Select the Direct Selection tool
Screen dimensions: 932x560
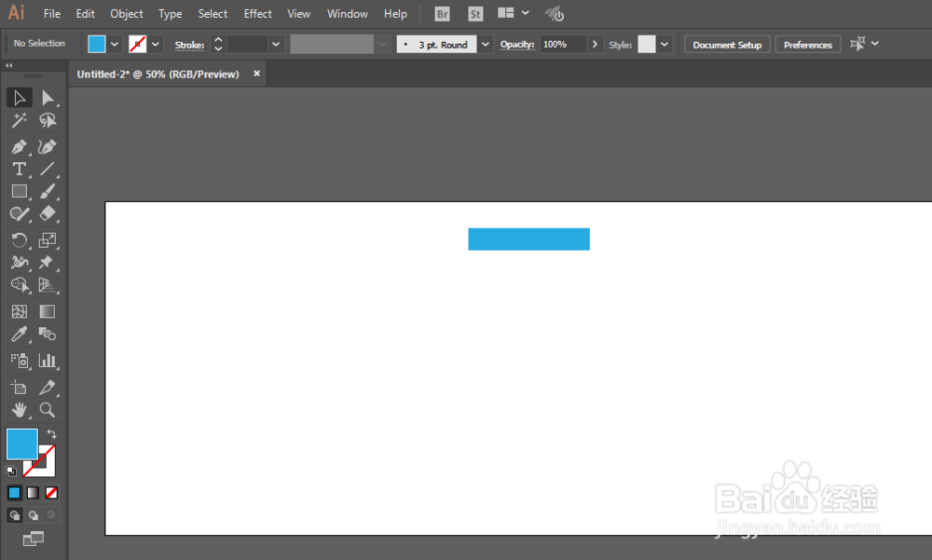pos(48,98)
